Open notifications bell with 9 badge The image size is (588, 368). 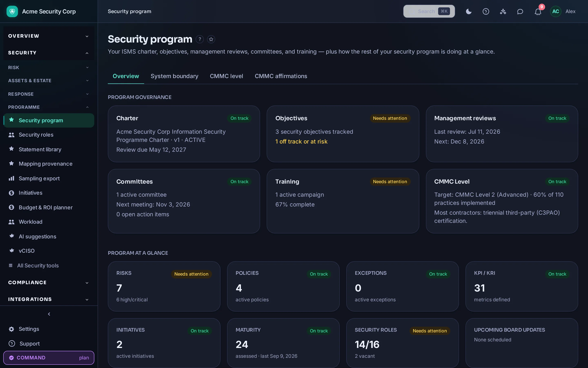538,11
